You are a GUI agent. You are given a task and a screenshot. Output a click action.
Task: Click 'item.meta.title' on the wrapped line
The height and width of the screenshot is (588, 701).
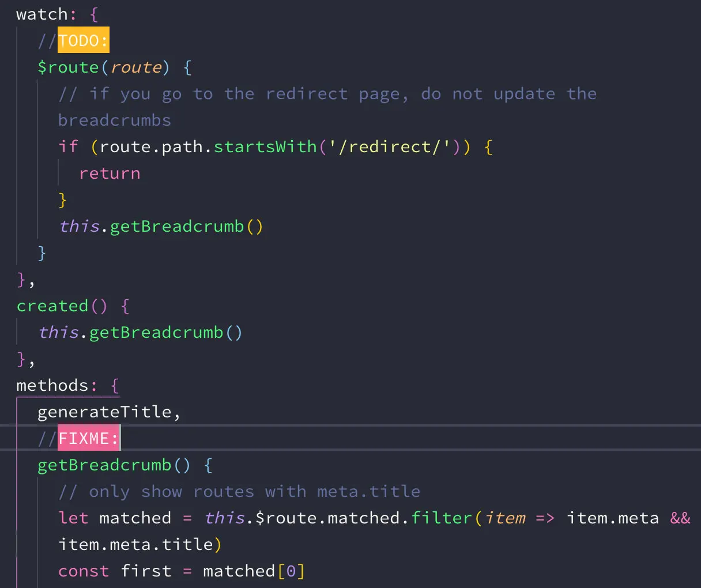pos(135,545)
